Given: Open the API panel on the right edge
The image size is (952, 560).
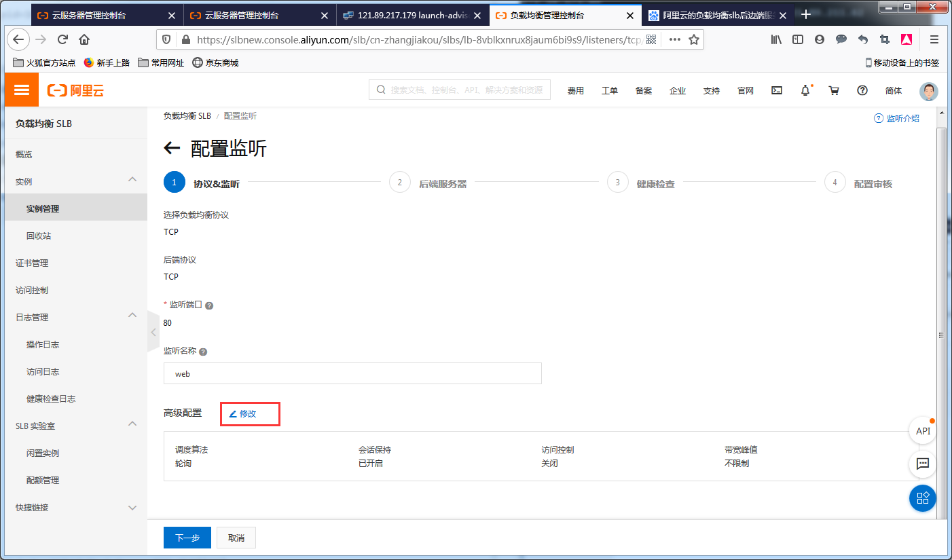Looking at the screenshot, I should 922,430.
